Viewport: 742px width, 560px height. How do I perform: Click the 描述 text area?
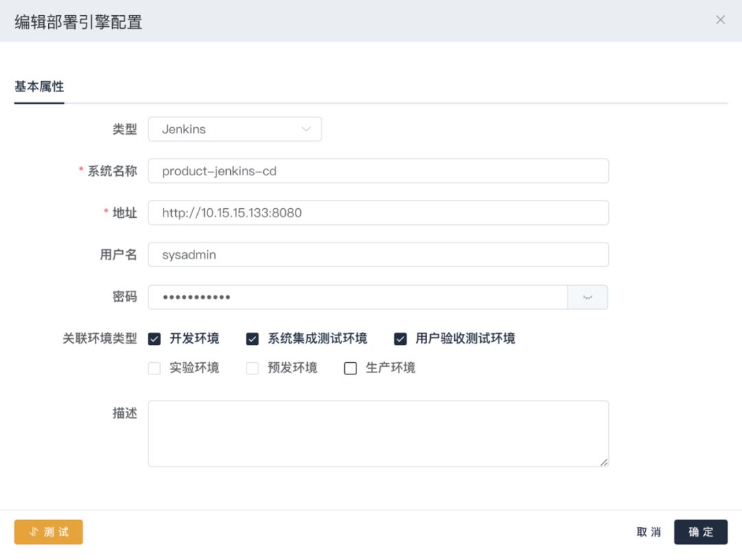point(378,434)
